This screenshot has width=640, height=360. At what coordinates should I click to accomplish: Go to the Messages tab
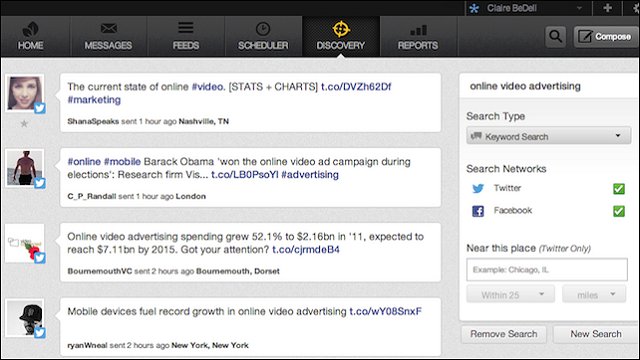tap(108, 37)
